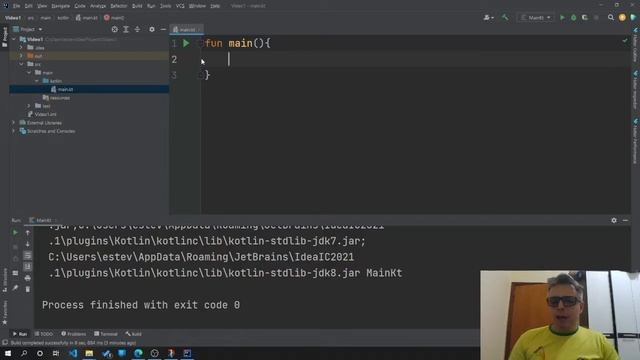
Task: Rerun MainKt from the Run panel's green play
Action: click(15, 233)
